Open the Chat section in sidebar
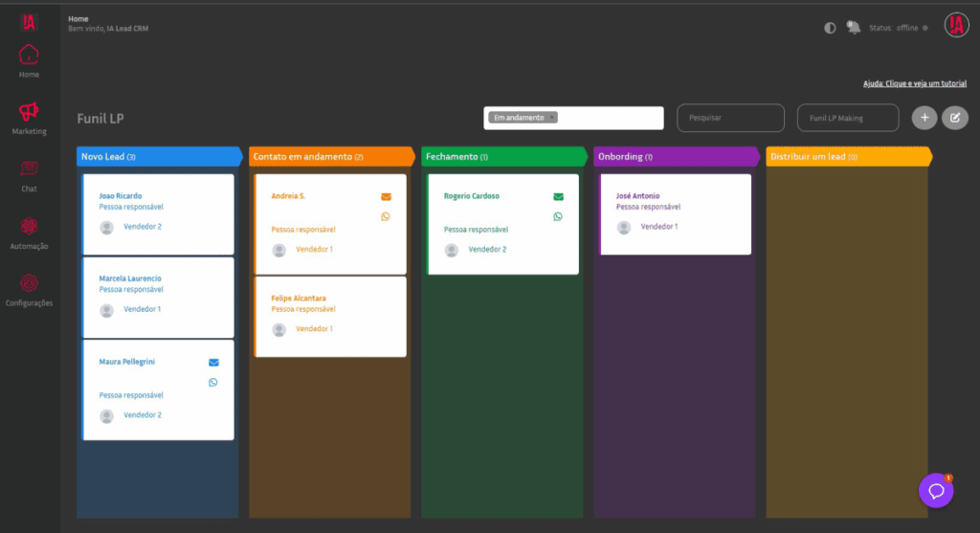 click(29, 174)
